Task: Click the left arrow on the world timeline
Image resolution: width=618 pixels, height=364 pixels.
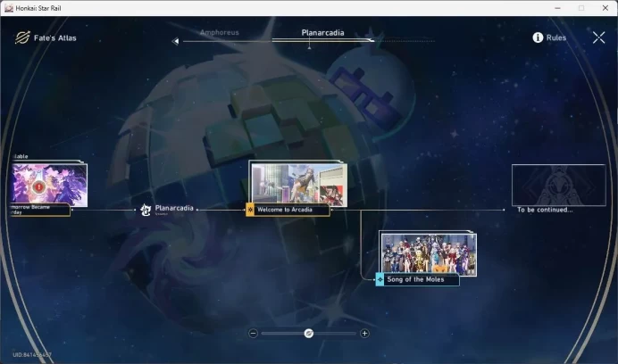Action: (x=175, y=41)
